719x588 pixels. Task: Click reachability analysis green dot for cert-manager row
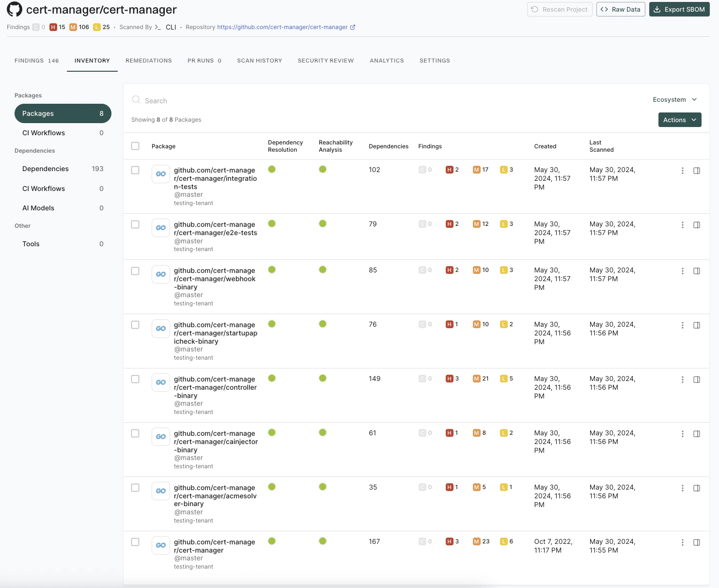coord(323,541)
